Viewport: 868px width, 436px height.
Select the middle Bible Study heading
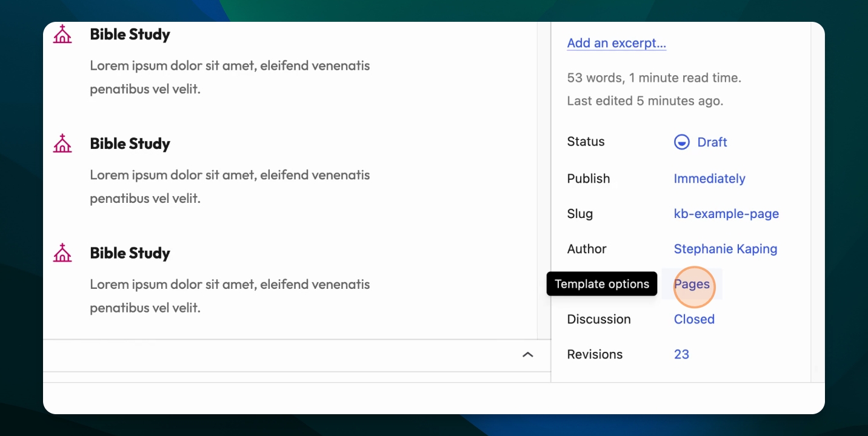click(x=130, y=144)
